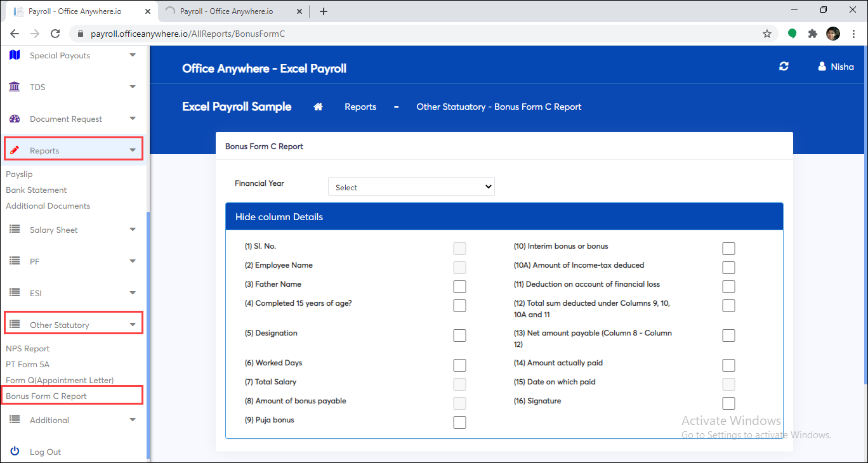This screenshot has width=868, height=463.
Task: Tick the Father Name checkbox
Action: (460, 287)
